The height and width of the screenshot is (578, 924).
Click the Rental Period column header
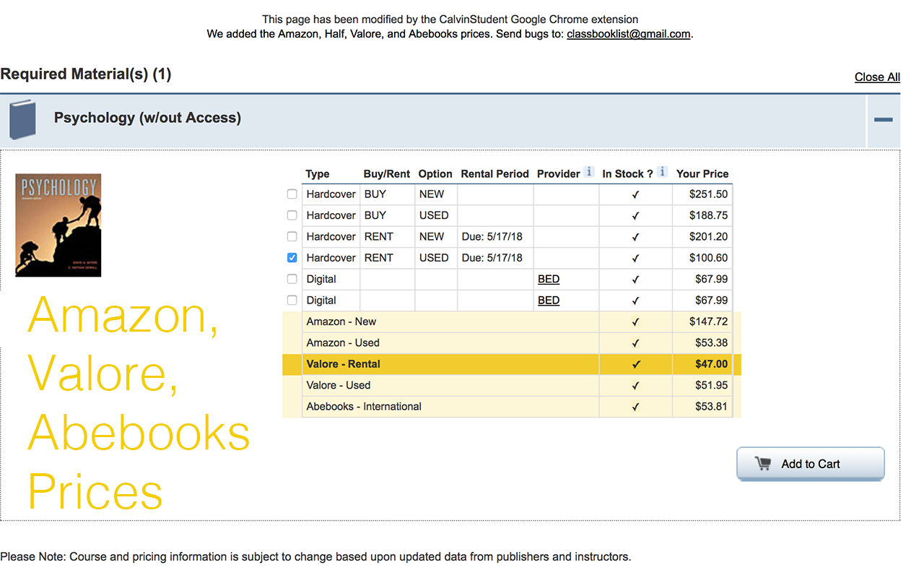[x=495, y=173]
